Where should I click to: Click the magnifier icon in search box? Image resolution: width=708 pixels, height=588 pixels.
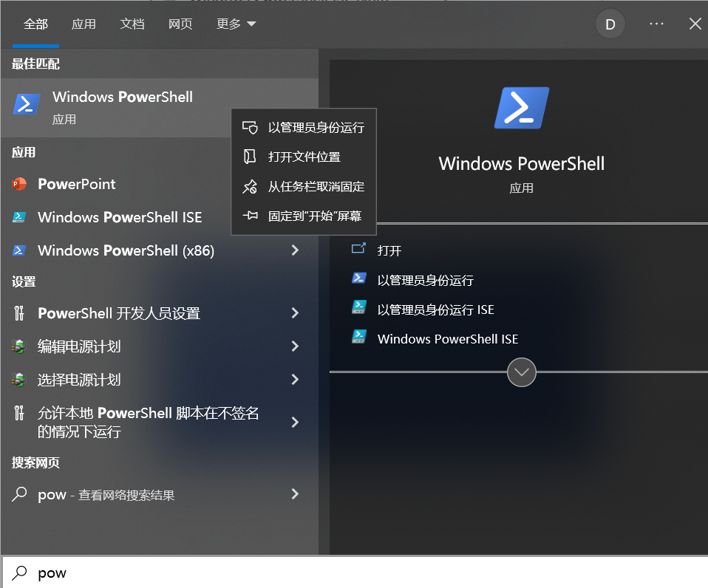(x=21, y=573)
